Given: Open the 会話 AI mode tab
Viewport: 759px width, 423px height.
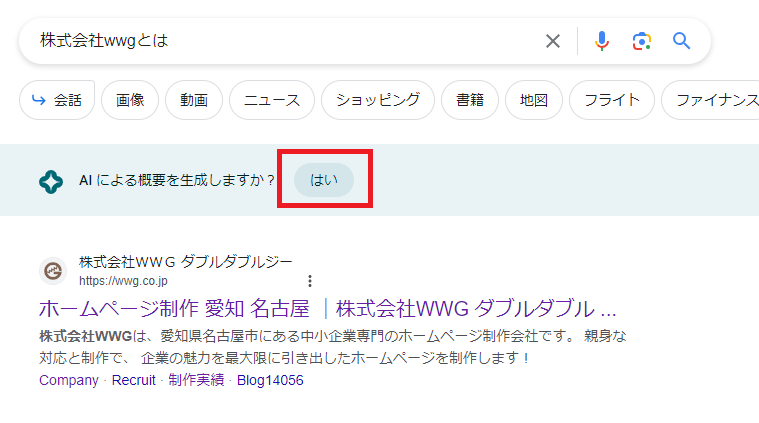Looking at the screenshot, I should point(57,100).
